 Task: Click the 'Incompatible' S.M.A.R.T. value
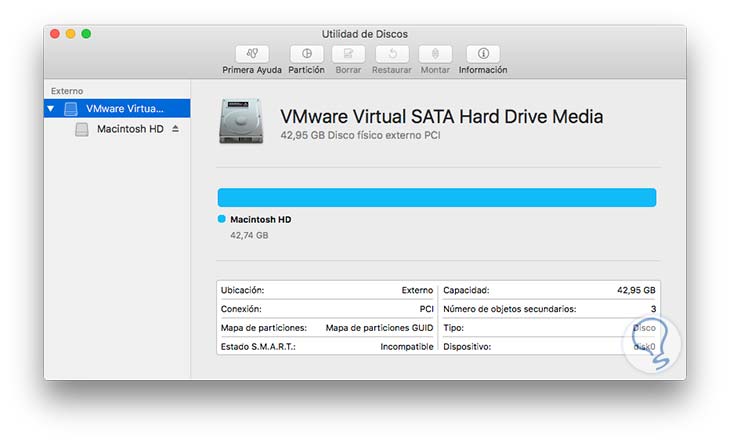407,347
